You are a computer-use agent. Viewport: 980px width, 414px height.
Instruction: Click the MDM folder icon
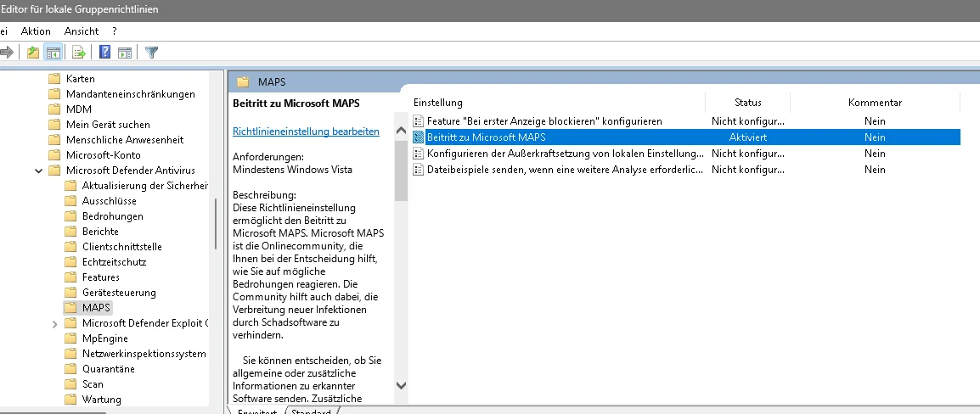point(54,109)
